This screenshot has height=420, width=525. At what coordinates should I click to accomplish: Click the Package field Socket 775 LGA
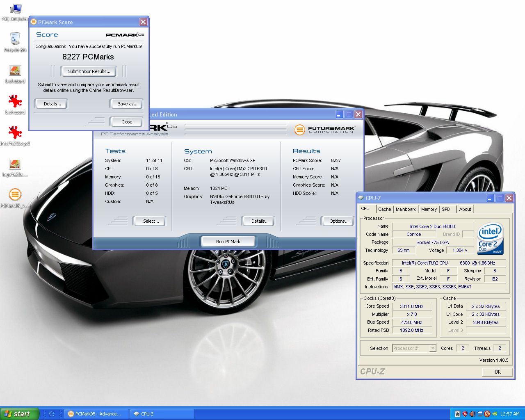point(433,242)
